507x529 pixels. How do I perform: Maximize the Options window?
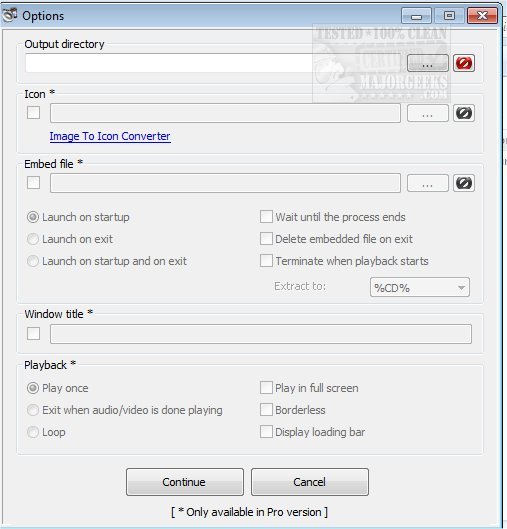[x=449, y=16]
